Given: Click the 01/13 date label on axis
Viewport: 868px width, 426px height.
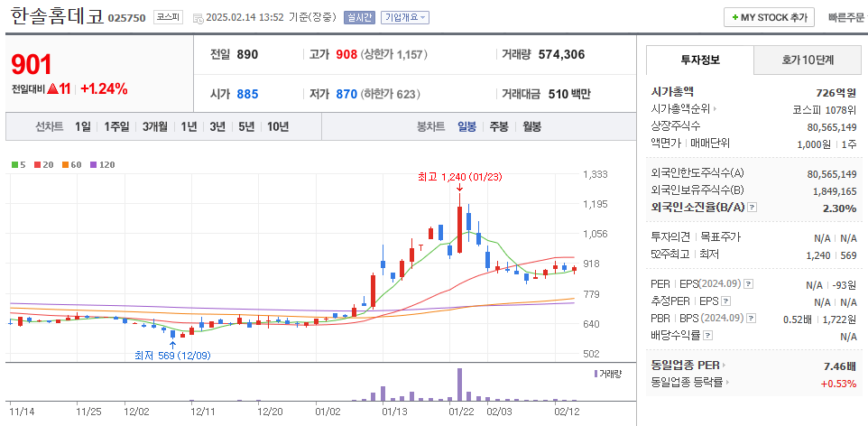Looking at the screenshot, I should click(x=394, y=412).
